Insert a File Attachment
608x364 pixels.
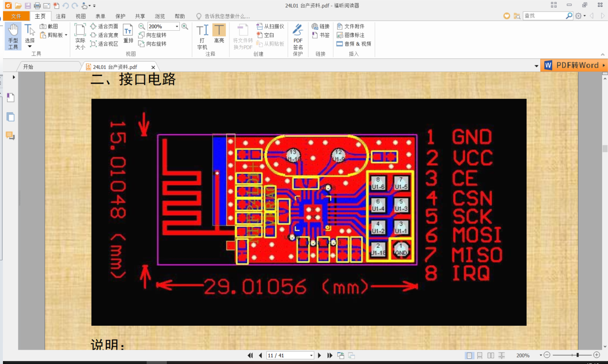350,26
